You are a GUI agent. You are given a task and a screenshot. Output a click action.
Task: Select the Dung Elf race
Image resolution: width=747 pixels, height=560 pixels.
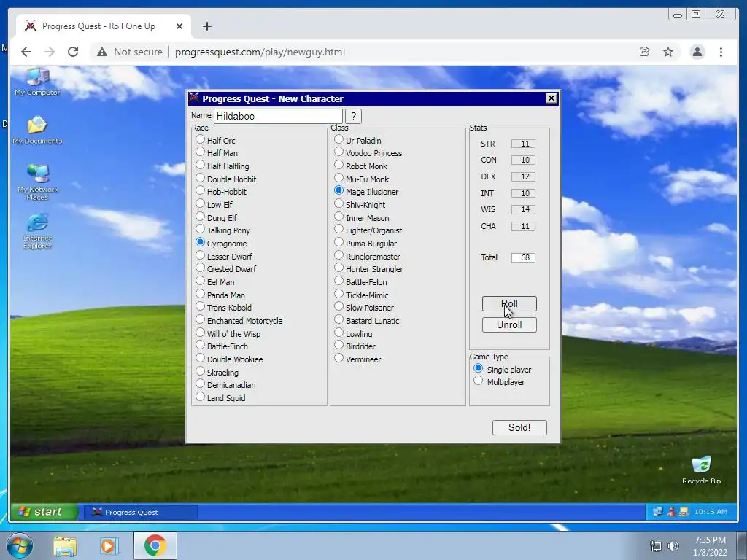tap(200, 217)
